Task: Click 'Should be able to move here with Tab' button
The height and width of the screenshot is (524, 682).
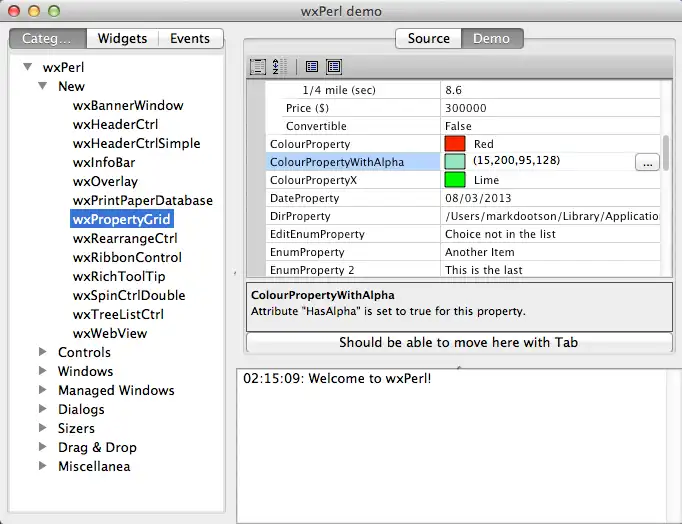Action: pyautogui.click(x=459, y=342)
